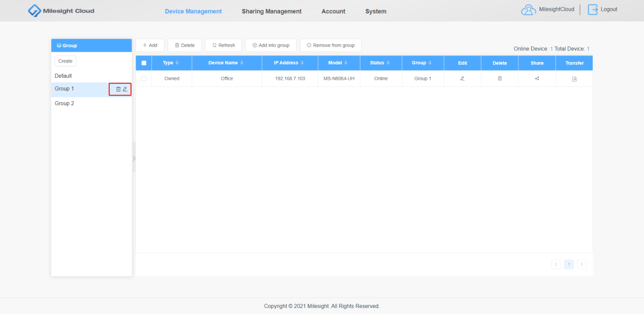Click Add into group button
Viewport: 644px width, 314px height.
point(270,45)
